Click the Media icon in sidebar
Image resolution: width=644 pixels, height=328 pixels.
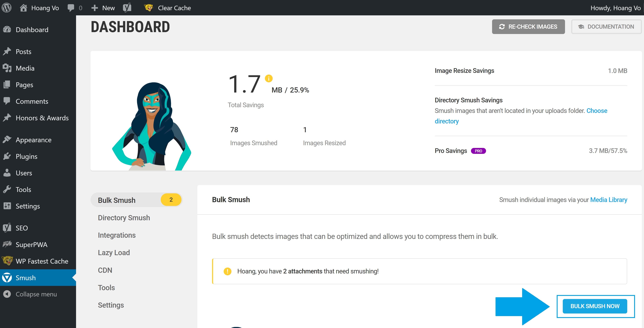click(7, 68)
